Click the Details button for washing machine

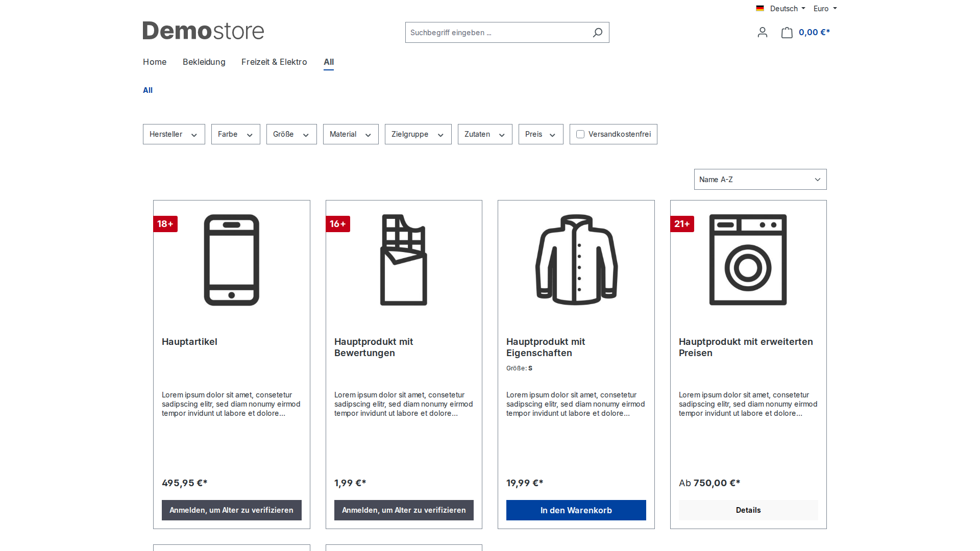pos(748,510)
